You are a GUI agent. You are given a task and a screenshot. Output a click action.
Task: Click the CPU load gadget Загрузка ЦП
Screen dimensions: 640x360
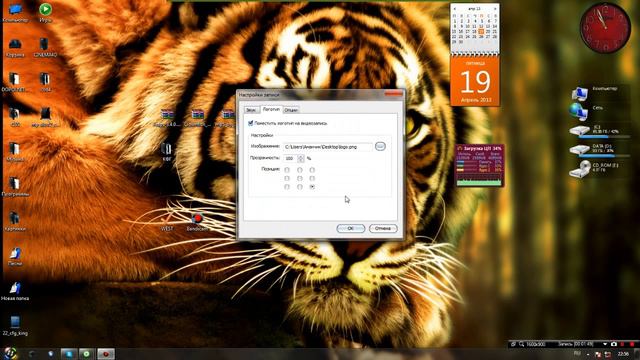pos(480,165)
